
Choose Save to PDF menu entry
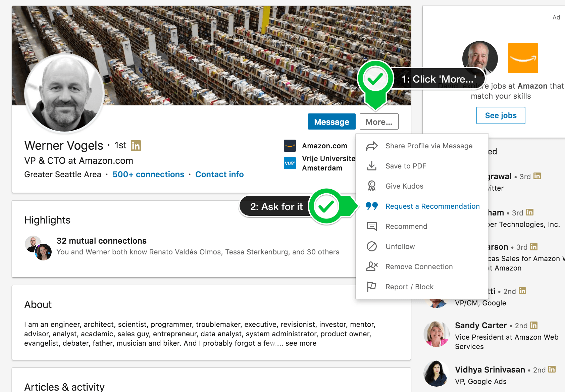click(422, 166)
